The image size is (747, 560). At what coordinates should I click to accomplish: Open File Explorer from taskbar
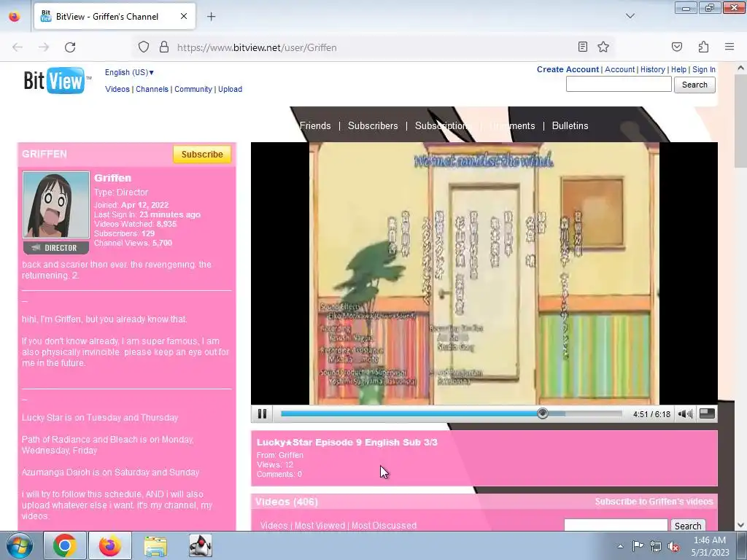pos(155,545)
